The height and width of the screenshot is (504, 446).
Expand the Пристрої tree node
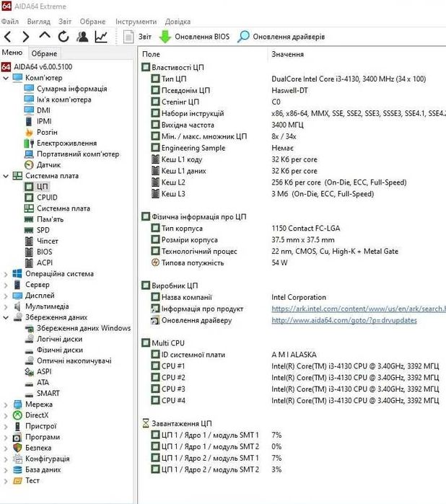click(x=6, y=427)
